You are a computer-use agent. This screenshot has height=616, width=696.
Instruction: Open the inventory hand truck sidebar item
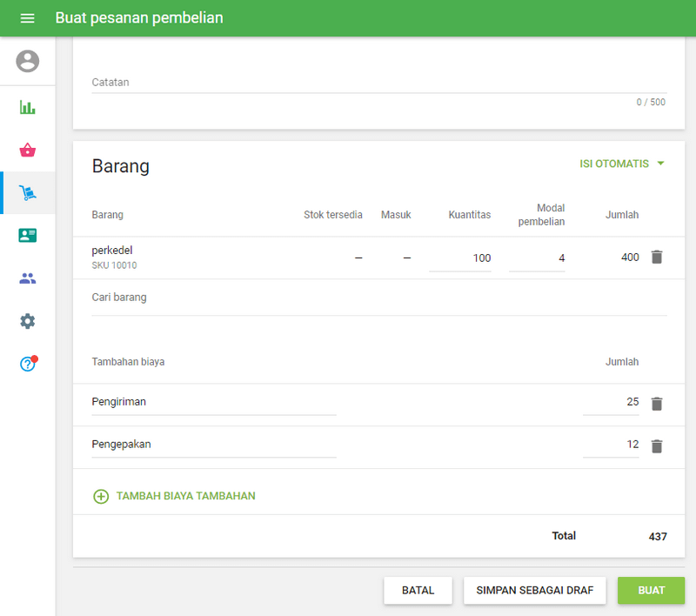pos(28,193)
